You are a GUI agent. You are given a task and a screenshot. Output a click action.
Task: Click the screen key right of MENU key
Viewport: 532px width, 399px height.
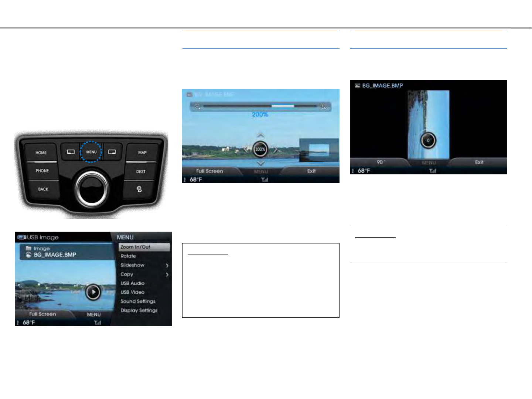[x=112, y=152]
